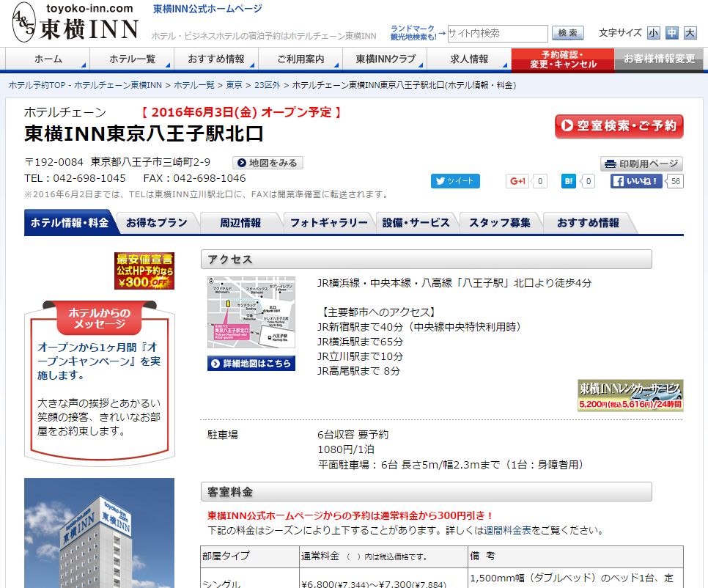Click the JR横浜駅まで65分 line
This screenshot has height=588, width=708.
361,342
